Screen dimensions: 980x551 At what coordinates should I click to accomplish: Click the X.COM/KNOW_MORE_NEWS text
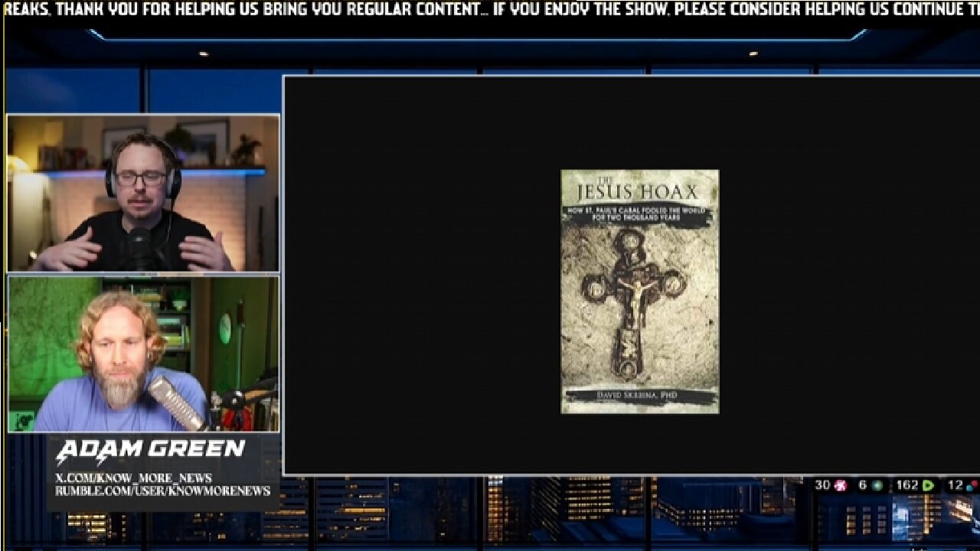tap(133, 478)
